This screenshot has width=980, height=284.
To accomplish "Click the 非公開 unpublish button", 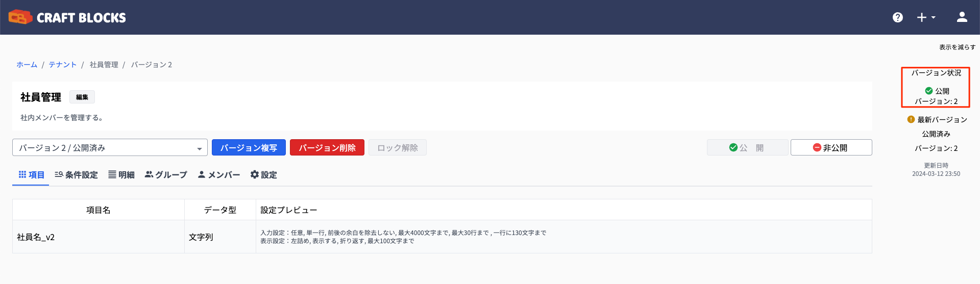I will click(831, 148).
